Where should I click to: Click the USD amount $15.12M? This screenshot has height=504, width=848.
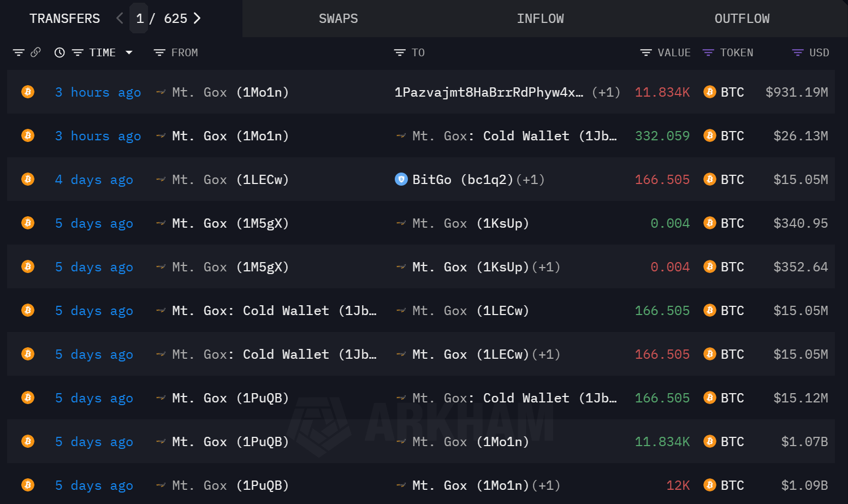[x=800, y=398]
